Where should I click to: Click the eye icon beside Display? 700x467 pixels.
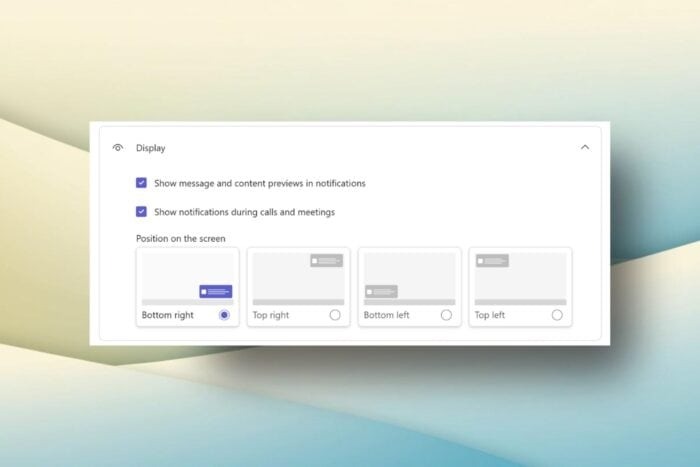pyautogui.click(x=118, y=147)
